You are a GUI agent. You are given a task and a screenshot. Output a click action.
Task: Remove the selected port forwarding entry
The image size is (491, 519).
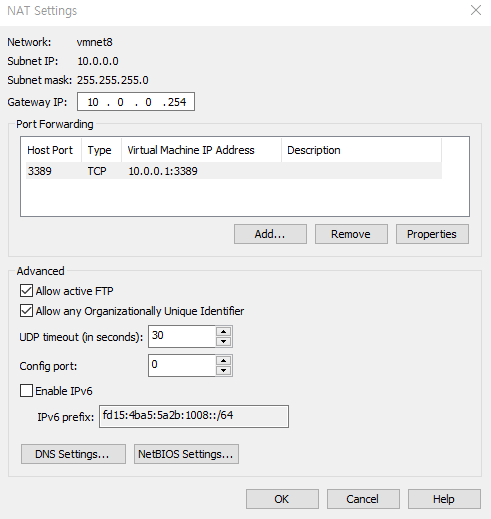click(x=351, y=234)
